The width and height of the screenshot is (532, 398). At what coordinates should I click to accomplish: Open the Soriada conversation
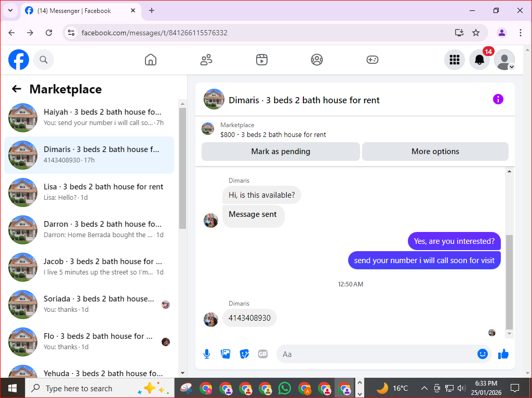click(89, 304)
